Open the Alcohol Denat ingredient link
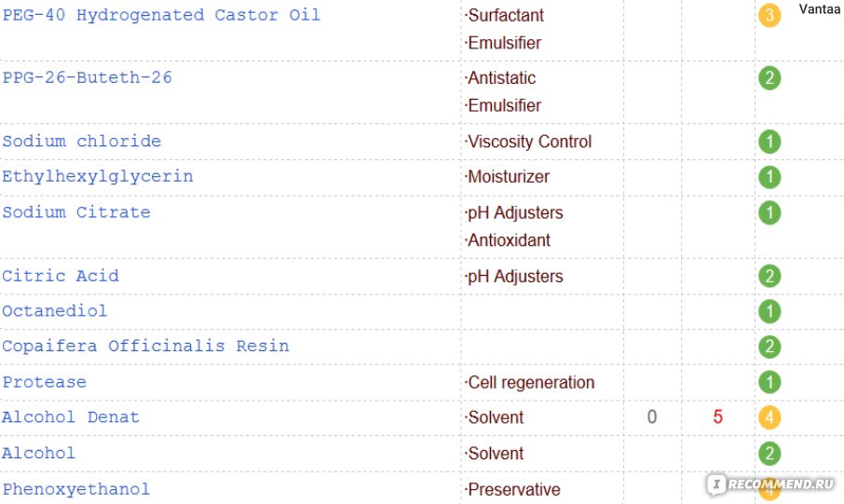 click(71, 416)
